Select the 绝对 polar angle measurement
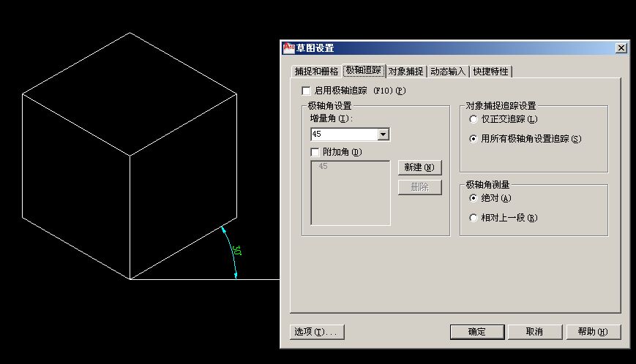 coord(474,198)
